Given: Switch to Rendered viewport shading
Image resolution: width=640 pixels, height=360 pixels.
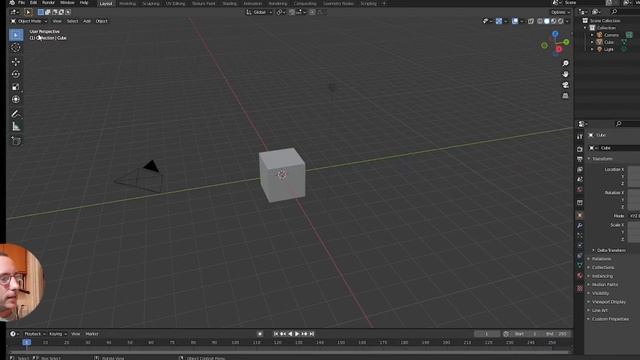Looking at the screenshot, I should 561,21.
